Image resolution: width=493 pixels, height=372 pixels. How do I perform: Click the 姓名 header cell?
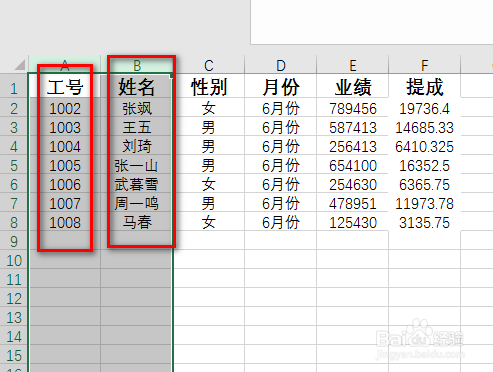click(137, 86)
